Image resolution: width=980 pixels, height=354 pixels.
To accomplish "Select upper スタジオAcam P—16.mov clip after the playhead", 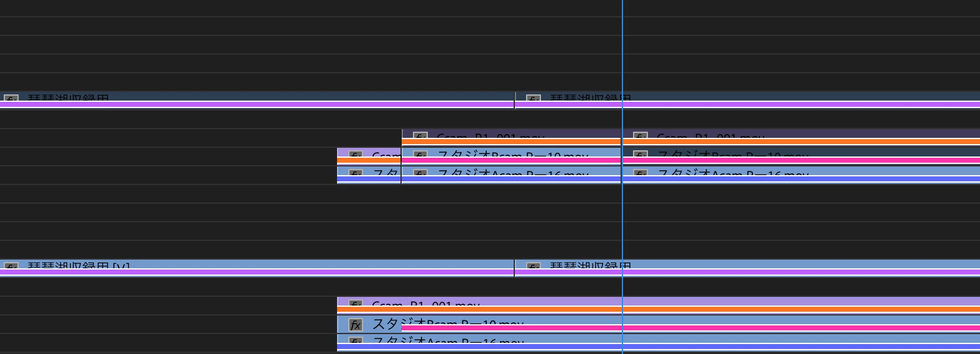I will 801,175.
